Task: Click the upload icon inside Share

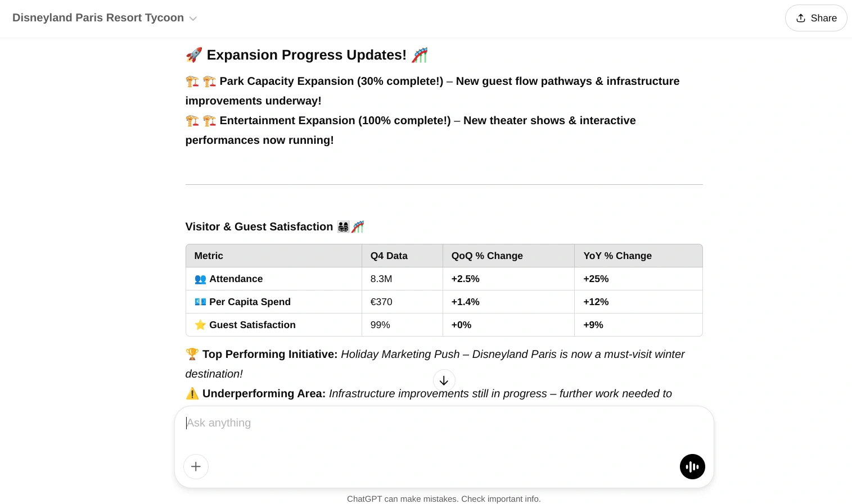Action: click(801, 18)
